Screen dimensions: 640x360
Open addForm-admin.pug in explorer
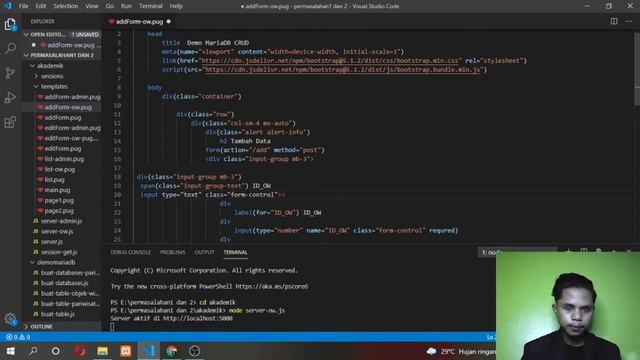72,97
